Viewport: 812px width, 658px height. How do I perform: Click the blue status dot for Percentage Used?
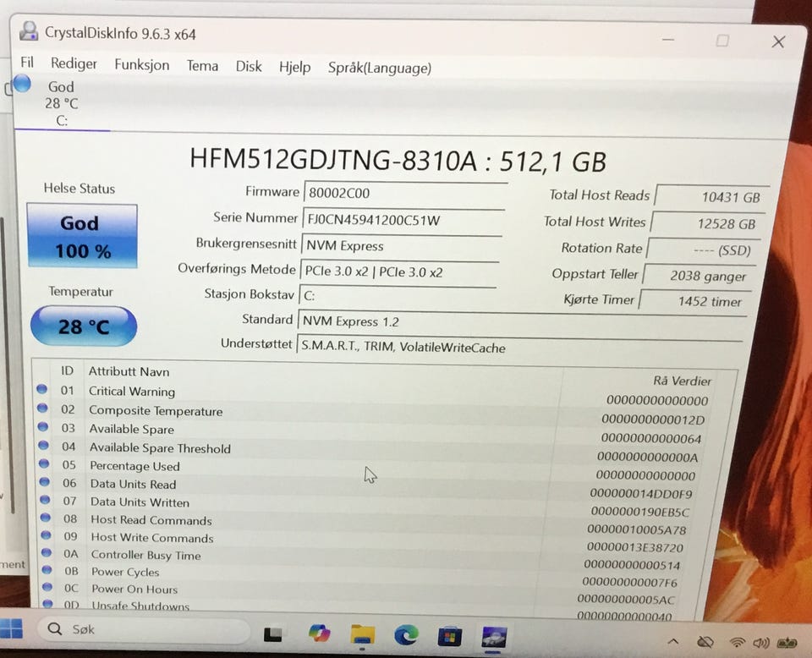tap(44, 463)
